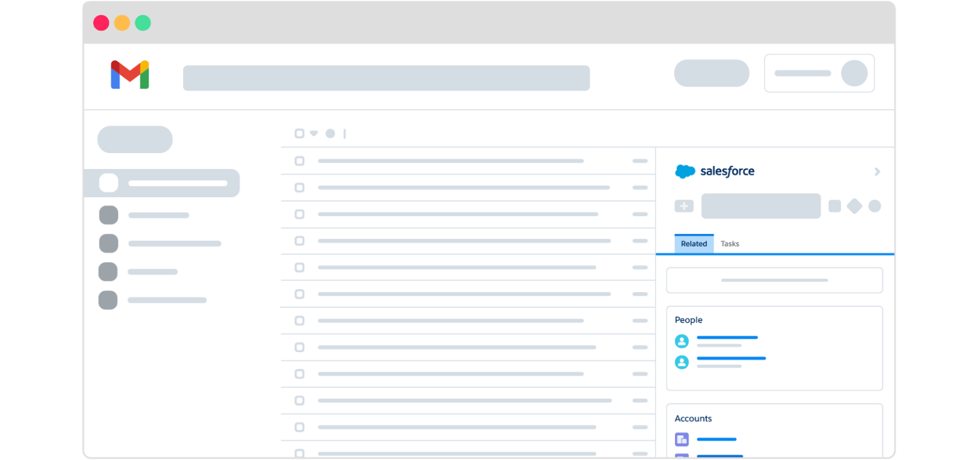Screen dimensions: 980x460
Task: Click the Salesforce cloud logo
Action: (x=684, y=171)
